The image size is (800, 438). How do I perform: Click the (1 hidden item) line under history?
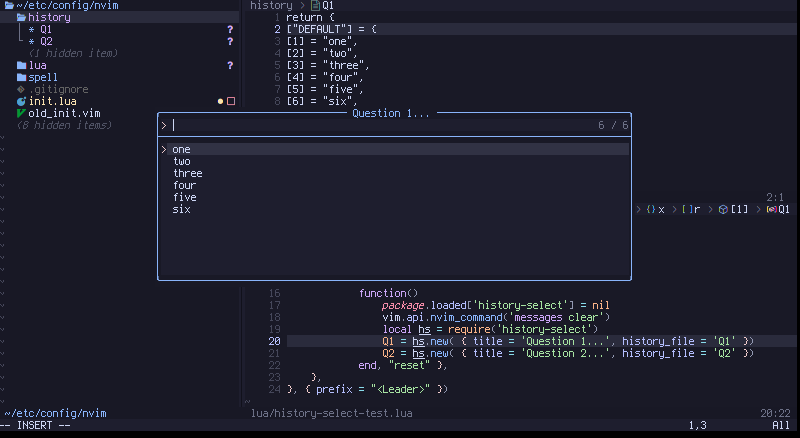click(x=73, y=54)
